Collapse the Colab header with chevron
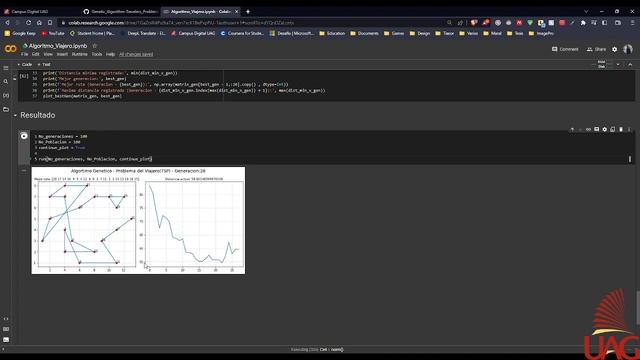Viewport: 640px width, 360px height. click(x=630, y=64)
